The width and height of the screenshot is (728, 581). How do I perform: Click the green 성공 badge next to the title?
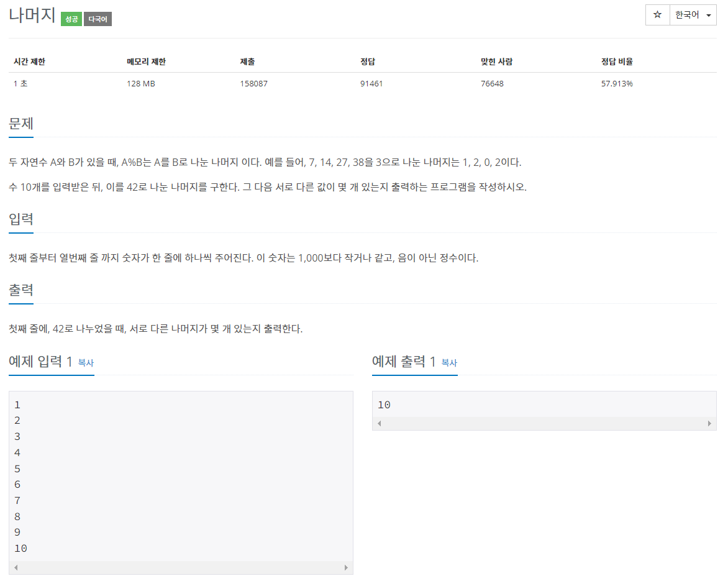[x=70, y=19]
